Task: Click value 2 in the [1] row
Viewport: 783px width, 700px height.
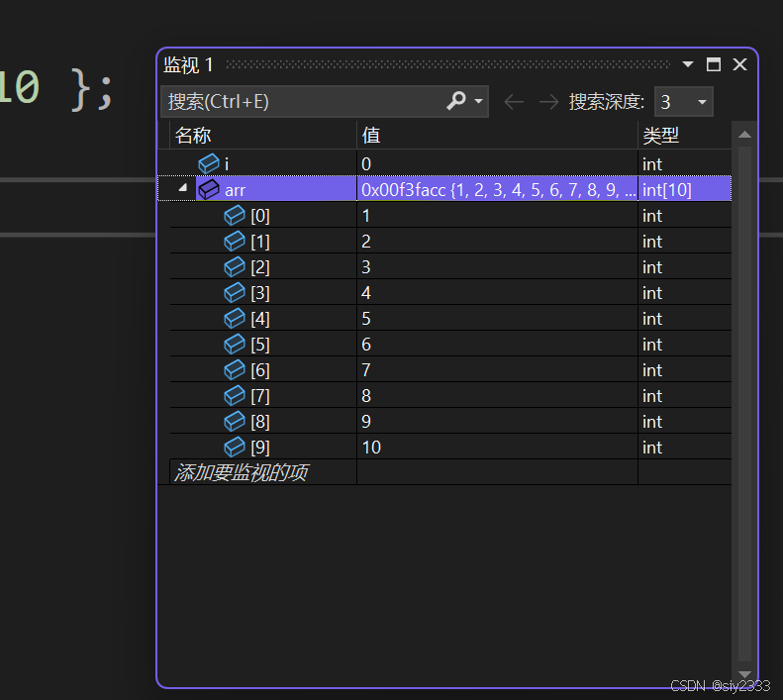Action: (366, 242)
